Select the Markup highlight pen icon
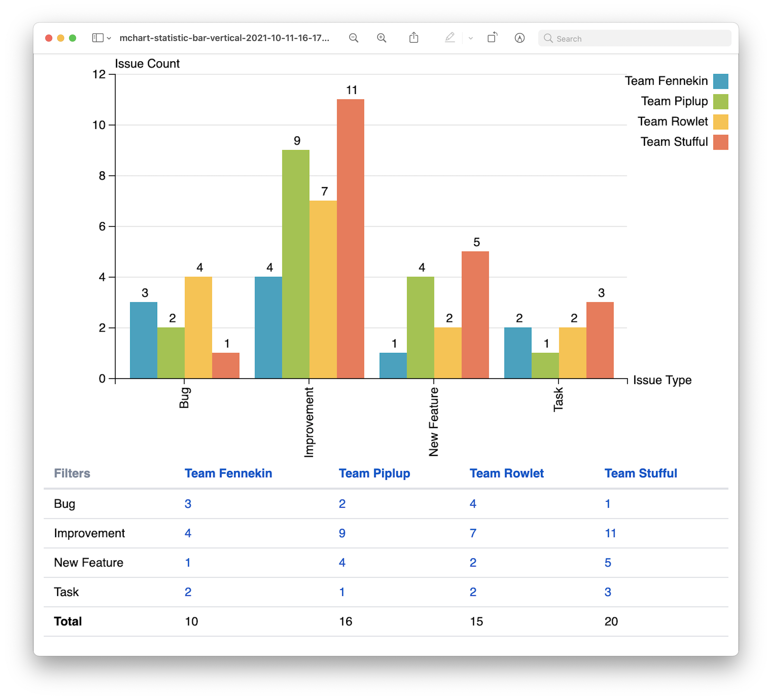The width and height of the screenshot is (772, 700). (450, 38)
